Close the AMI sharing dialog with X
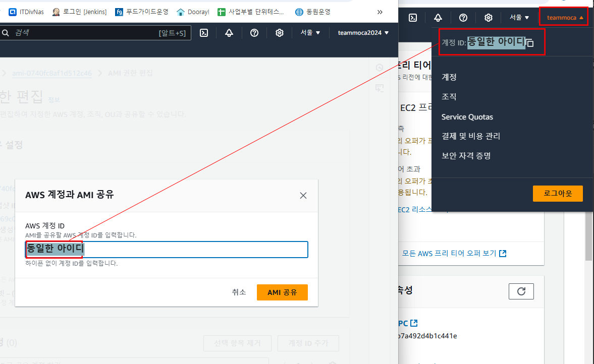The height and width of the screenshot is (364, 594). [x=303, y=195]
